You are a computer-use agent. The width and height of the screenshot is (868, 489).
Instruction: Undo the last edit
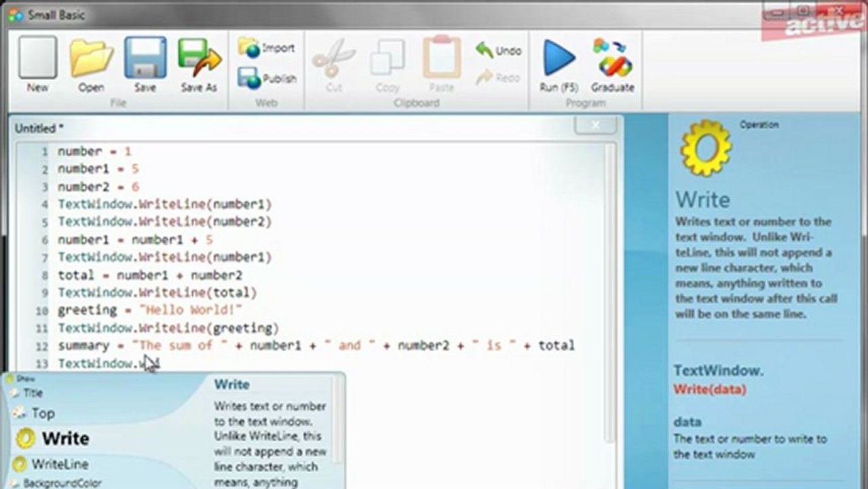(498, 50)
